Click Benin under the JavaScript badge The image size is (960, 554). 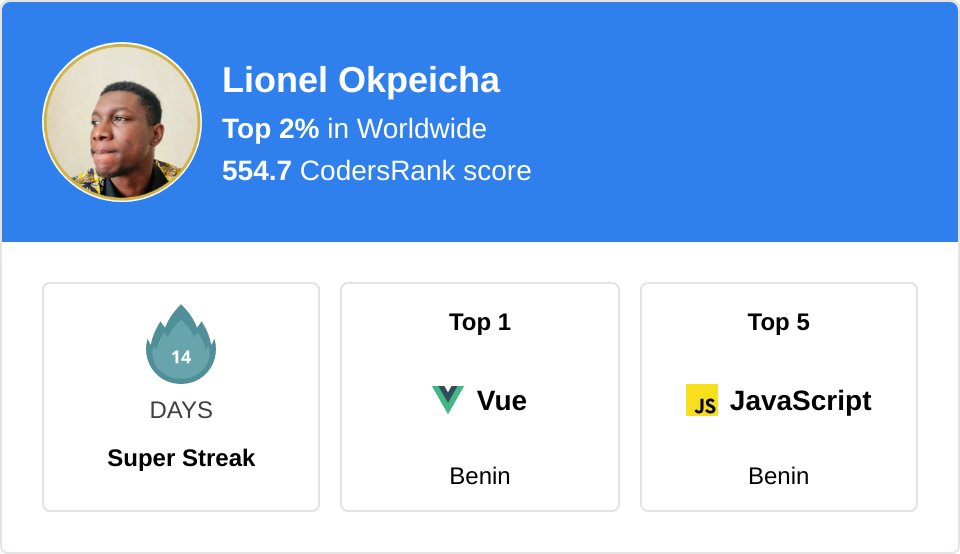pyautogui.click(x=779, y=476)
